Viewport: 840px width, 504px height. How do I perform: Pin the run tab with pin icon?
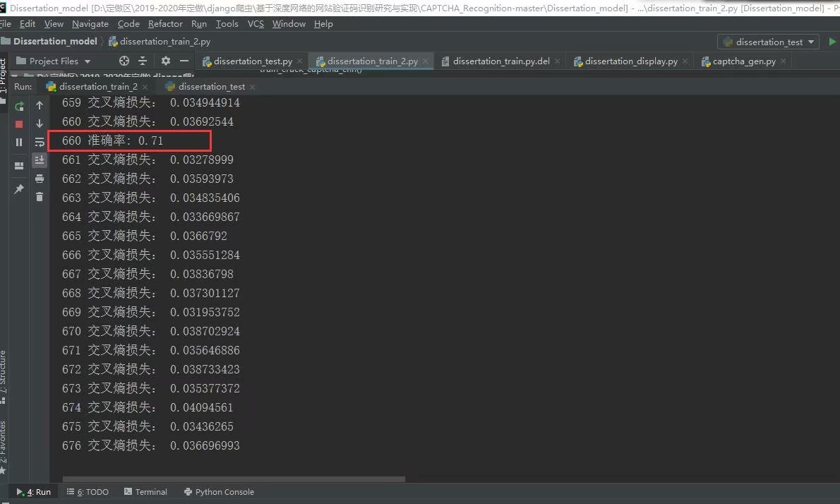[x=19, y=188]
